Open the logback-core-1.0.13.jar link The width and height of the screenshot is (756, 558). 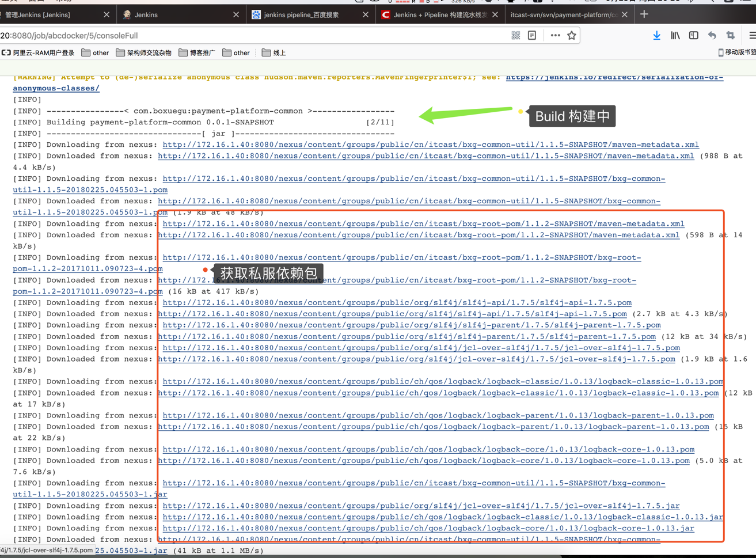coord(428,528)
